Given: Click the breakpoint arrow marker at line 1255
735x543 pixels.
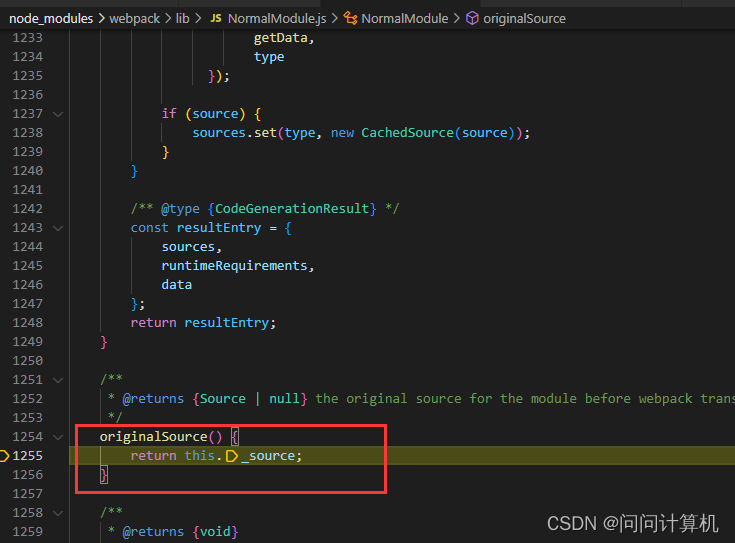Looking at the screenshot, I should 4,456.
